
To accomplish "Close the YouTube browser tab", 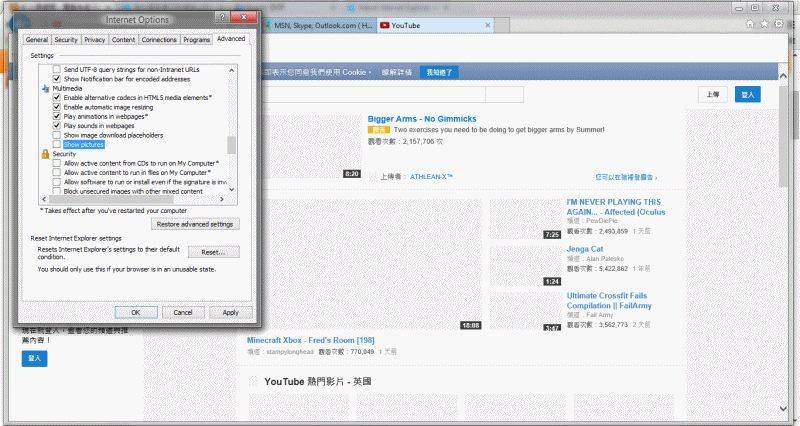I will pyautogui.click(x=488, y=26).
